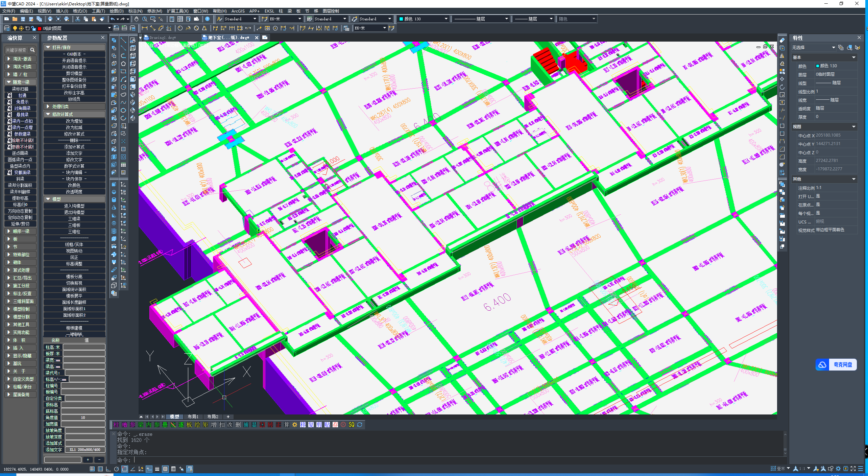Viewport: 868px width, 476px height.
Task: Collapse the 修改计算式 section
Action: (75, 114)
